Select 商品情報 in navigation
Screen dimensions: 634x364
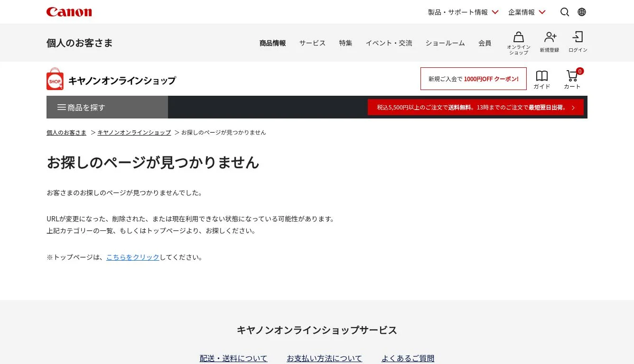(x=272, y=43)
